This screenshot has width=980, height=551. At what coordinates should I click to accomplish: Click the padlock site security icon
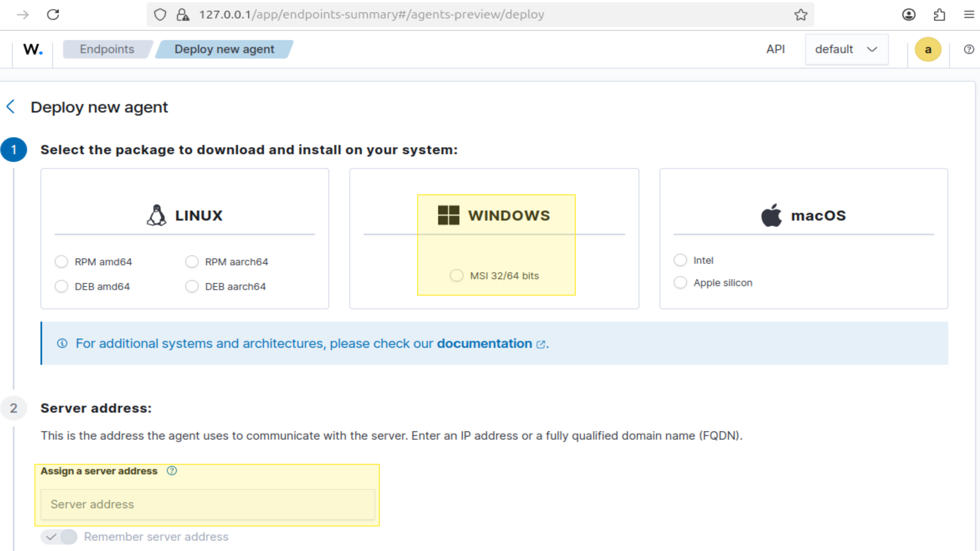click(x=183, y=15)
